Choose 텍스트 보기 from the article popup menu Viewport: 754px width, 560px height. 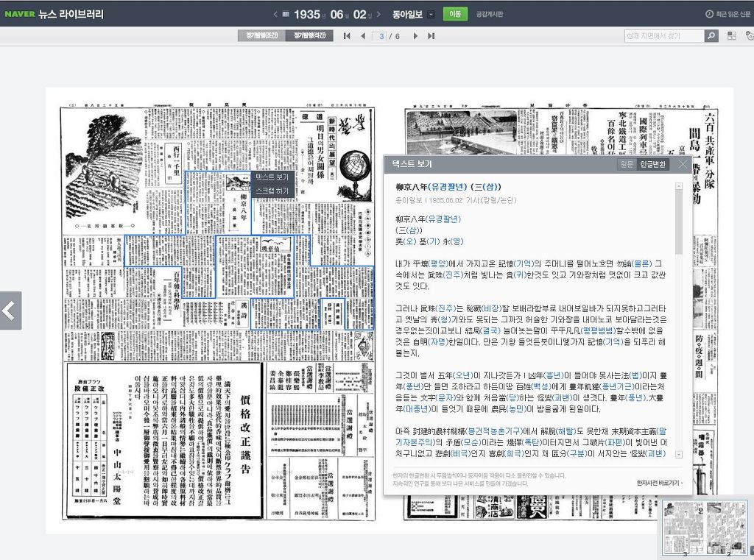tap(272, 177)
